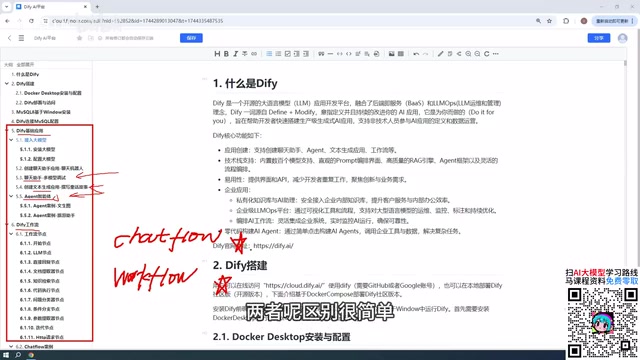The height and width of the screenshot is (360, 640).
Task: Go back with the left chevron
Action: coord(9,38)
